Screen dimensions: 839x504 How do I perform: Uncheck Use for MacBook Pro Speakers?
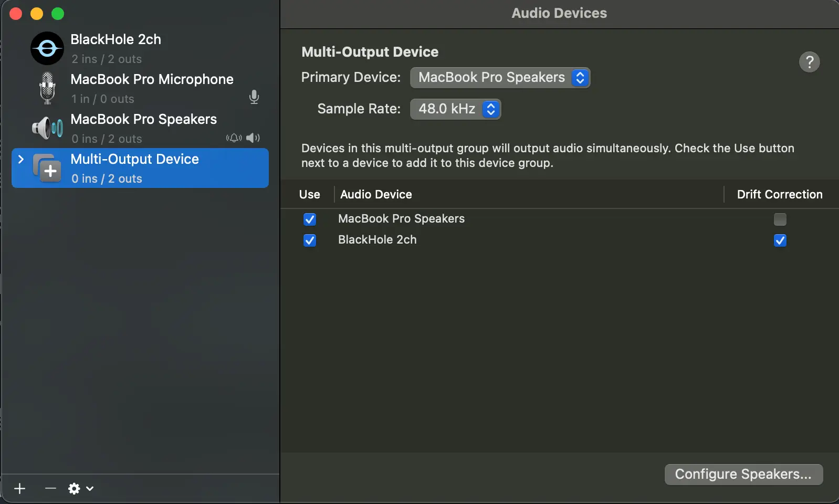coord(310,219)
